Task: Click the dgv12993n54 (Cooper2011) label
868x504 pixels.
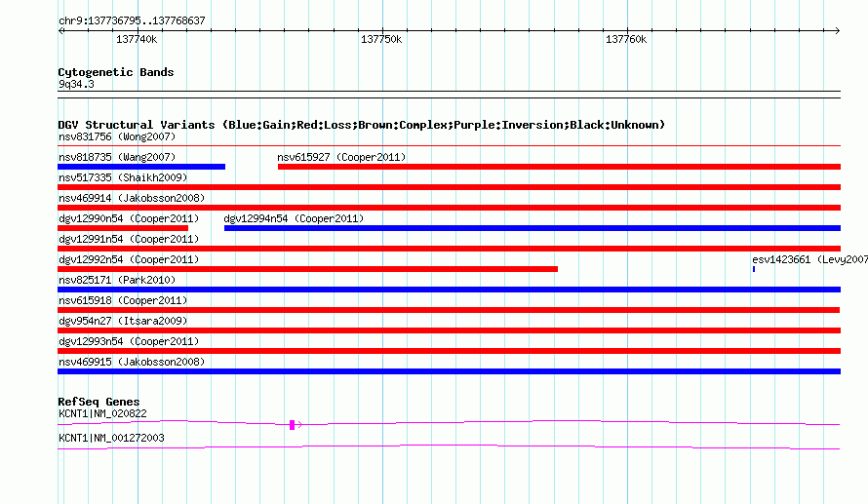Action: pyautogui.click(x=129, y=341)
